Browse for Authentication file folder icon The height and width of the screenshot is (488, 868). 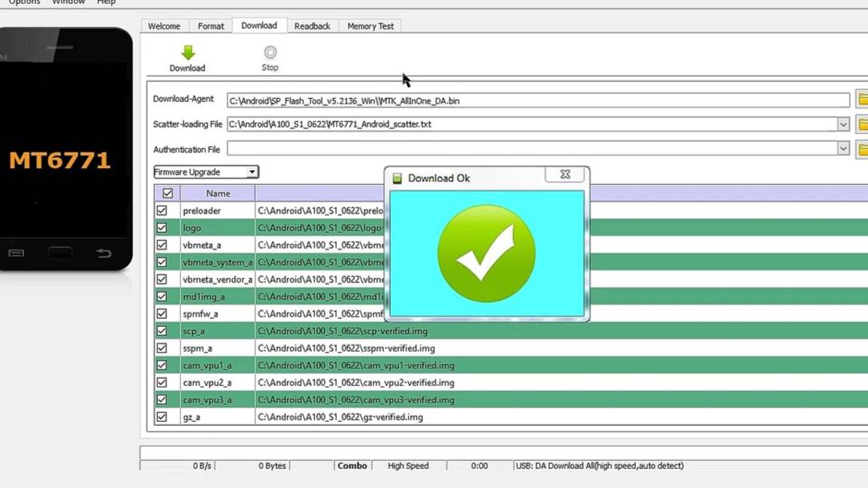862,148
